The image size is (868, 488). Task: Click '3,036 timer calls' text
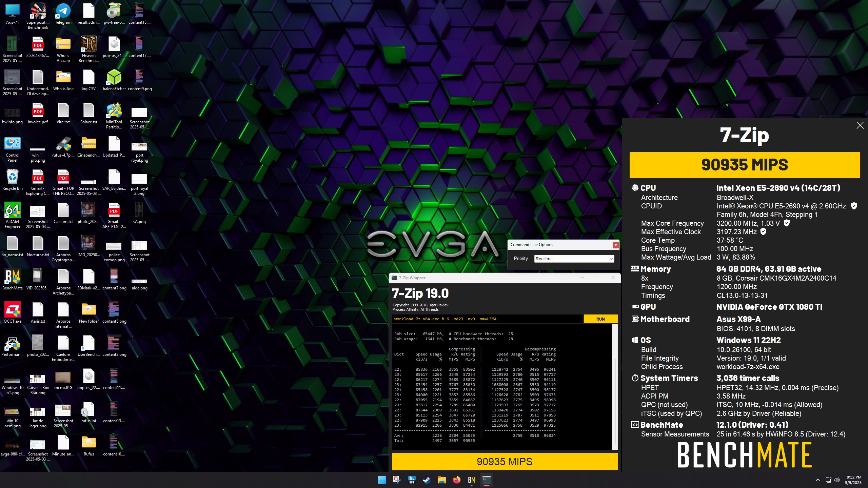[x=748, y=378]
